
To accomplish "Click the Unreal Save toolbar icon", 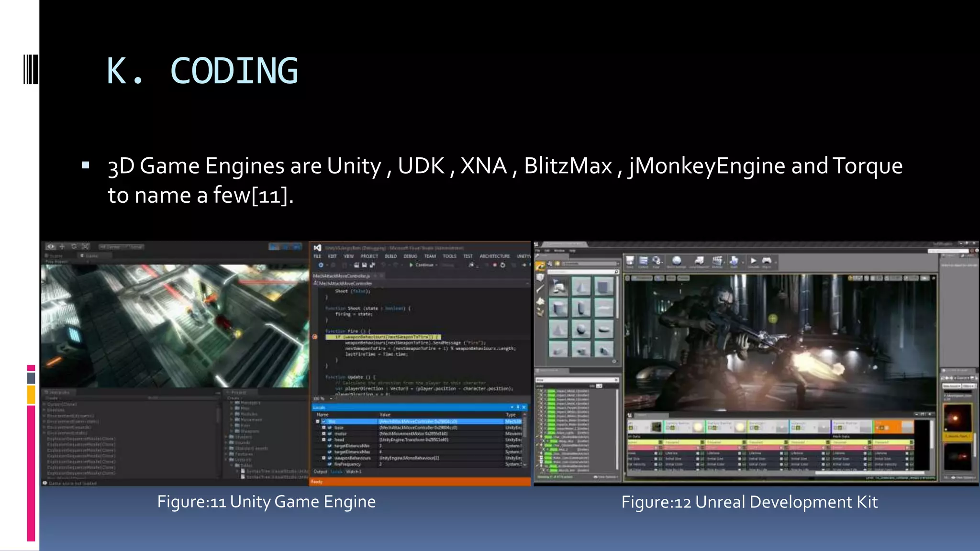I will [630, 262].
